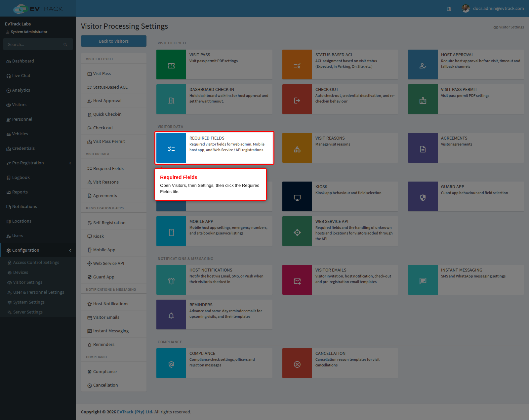The width and height of the screenshot is (529, 420).
Task: Click the user avatar in the header
Action: 466,8
